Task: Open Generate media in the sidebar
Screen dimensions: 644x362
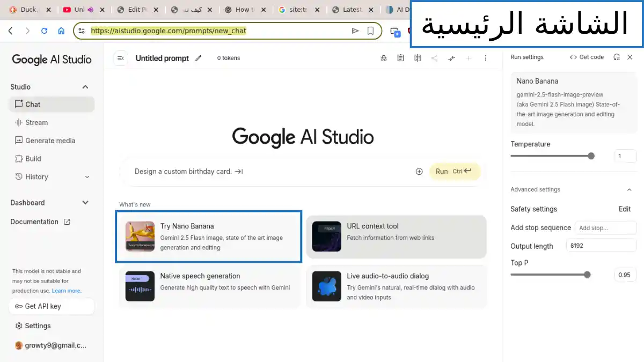Action: (x=50, y=141)
